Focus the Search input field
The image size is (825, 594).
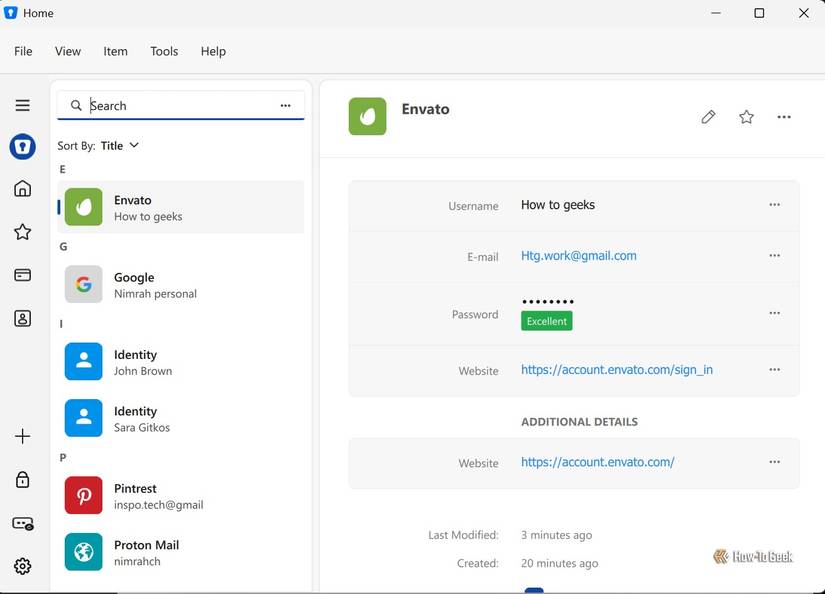[x=180, y=106]
